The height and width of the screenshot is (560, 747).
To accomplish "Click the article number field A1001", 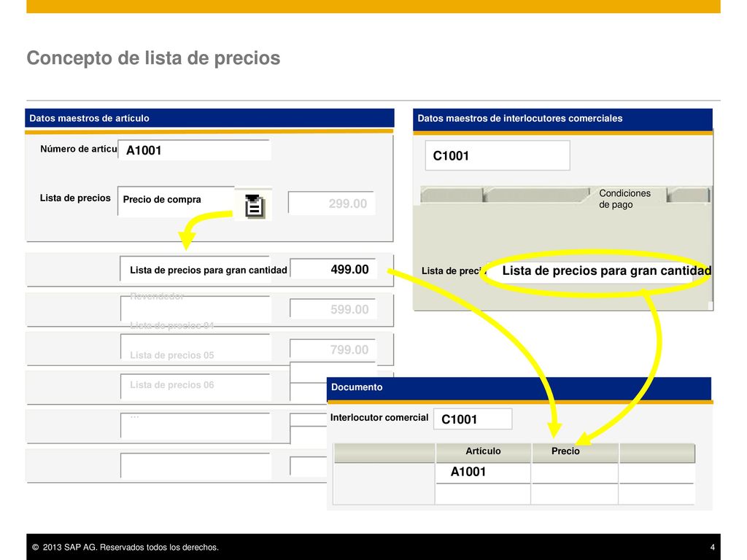I will tap(194, 150).
